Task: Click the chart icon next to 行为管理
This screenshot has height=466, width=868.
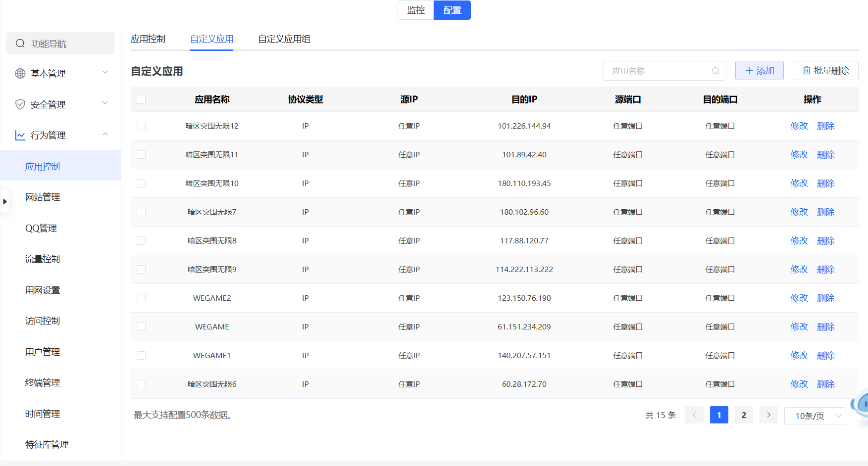Action: coord(20,135)
